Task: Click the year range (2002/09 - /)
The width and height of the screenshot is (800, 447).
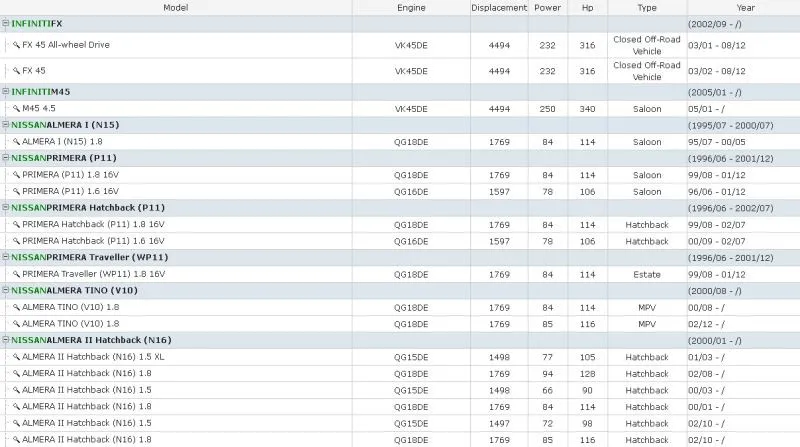Action: point(714,24)
